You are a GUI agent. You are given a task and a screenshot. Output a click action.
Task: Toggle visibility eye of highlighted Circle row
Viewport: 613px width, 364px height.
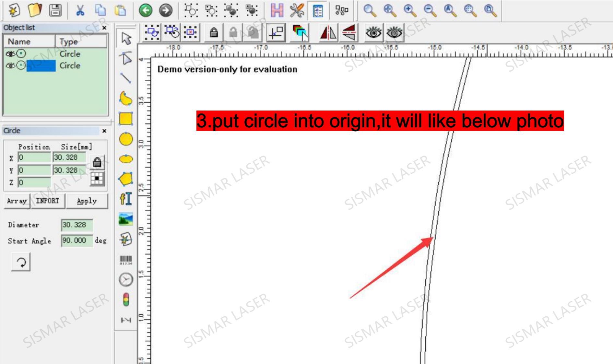coord(10,65)
